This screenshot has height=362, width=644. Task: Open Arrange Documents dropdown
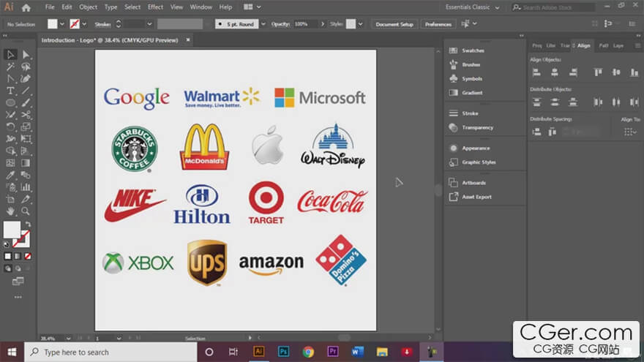point(252,7)
